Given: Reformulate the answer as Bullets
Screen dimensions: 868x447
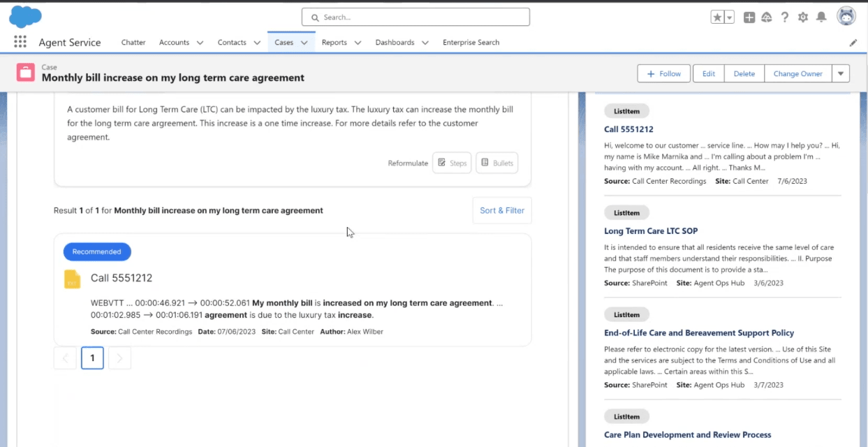Looking at the screenshot, I should tap(496, 163).
